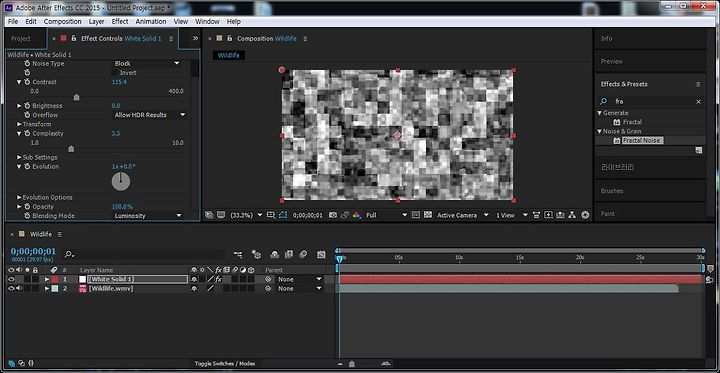The width and height of the screenshot is (720, 373).
Task: Open the File menu
Action: click(13, 22)
